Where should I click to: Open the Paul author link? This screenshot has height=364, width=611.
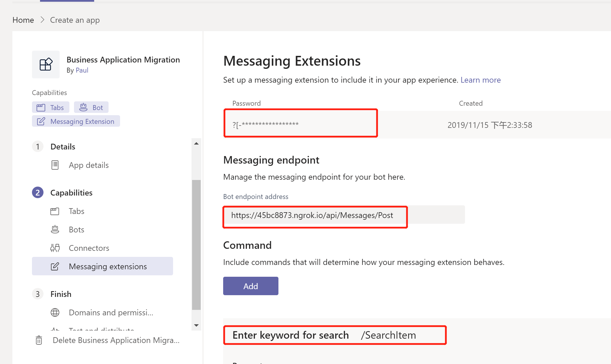(x=82, y=70)
